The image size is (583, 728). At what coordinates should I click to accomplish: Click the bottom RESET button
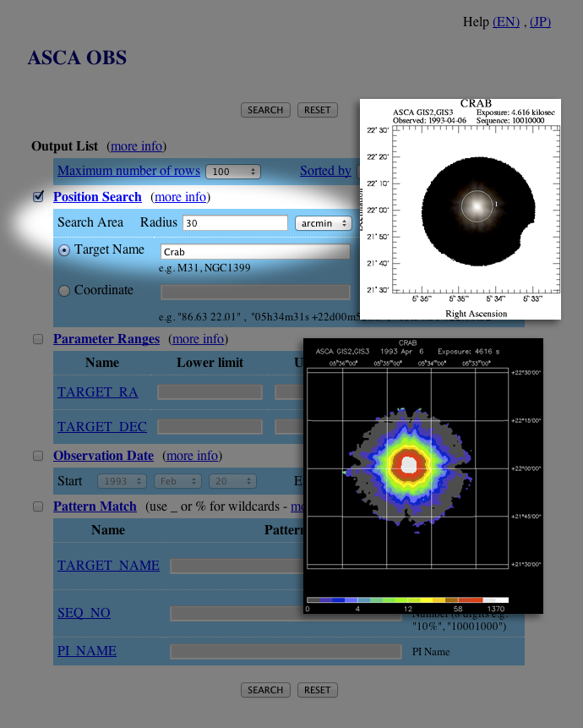coord(317,690)
